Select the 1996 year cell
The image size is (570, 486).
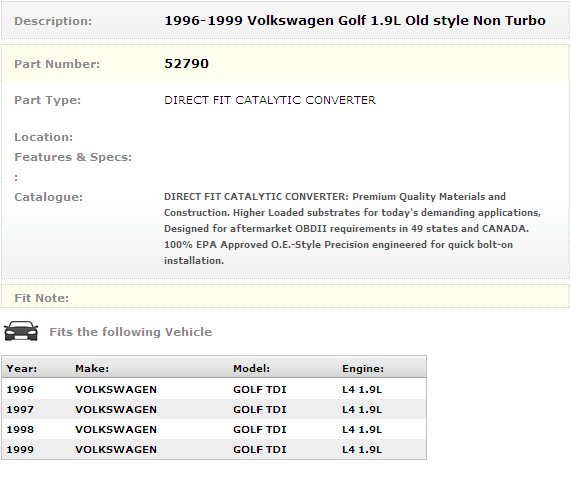[x=20, y=390]
